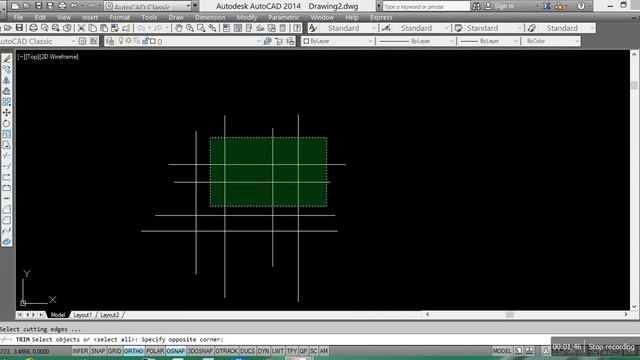Click the Save icon in Standard toolbar

pos(19,28)
